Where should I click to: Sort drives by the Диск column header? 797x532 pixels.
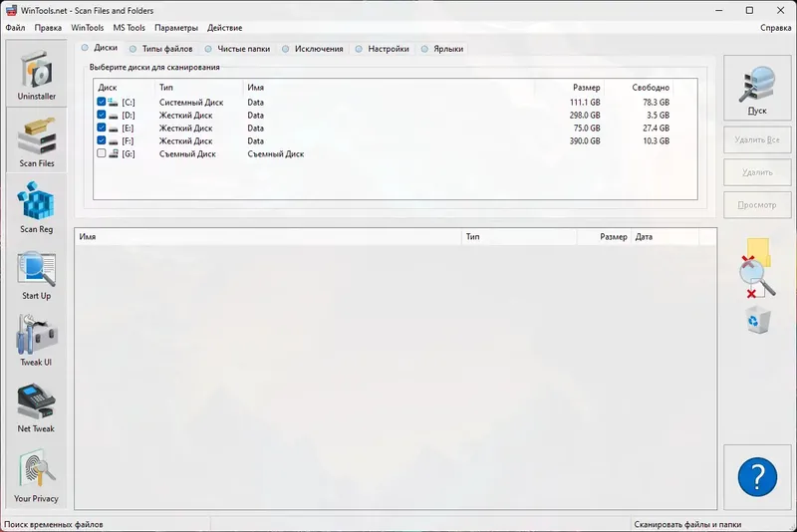[x=124, y=88]
